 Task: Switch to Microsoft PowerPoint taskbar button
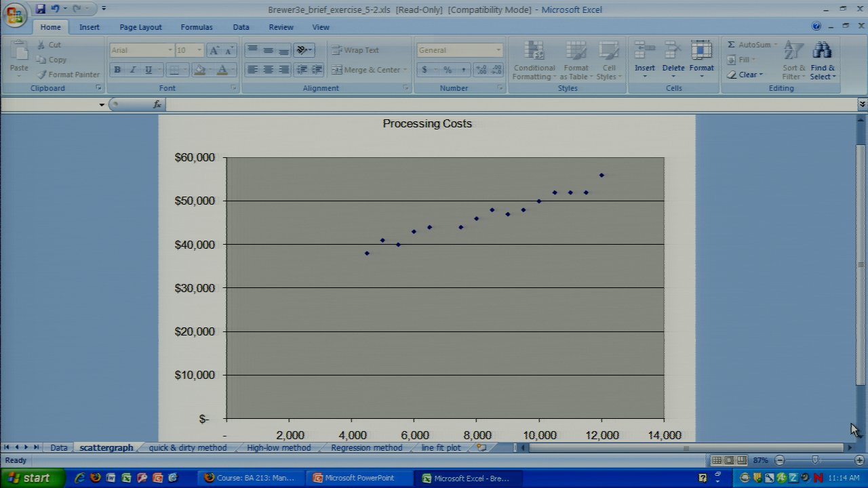(359, 478)
